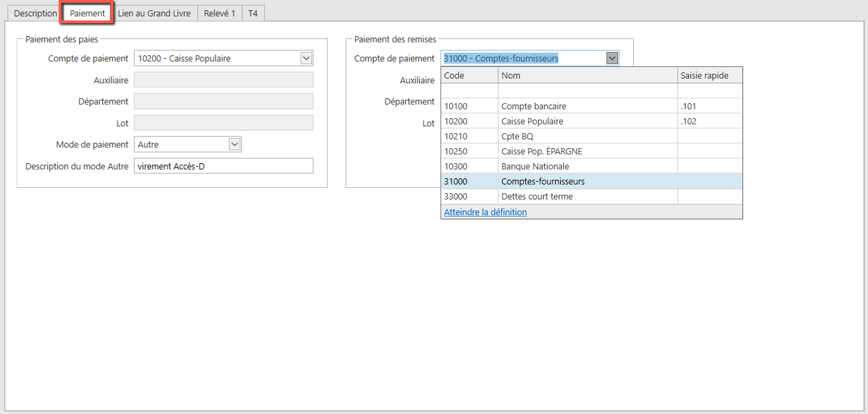Pick Caisse Populaire in the dropdown list

pos(591,121)
